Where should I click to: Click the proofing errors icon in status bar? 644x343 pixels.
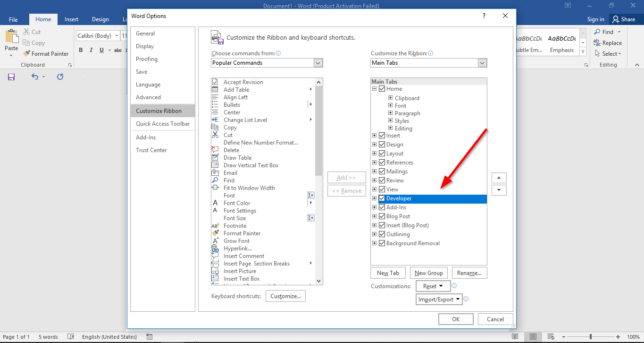(70, 336)
